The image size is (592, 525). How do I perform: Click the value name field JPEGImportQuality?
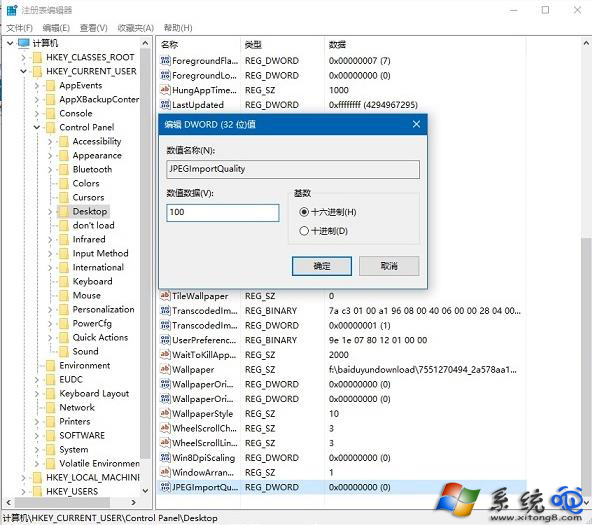[x=293, y=169]
